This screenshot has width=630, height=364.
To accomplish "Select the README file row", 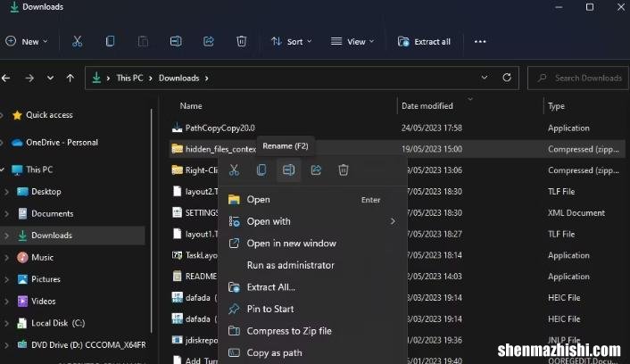I will (398, 277).
